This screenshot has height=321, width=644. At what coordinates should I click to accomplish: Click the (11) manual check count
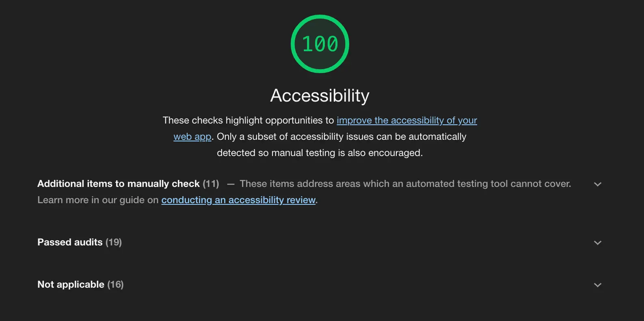coord(211,184)
